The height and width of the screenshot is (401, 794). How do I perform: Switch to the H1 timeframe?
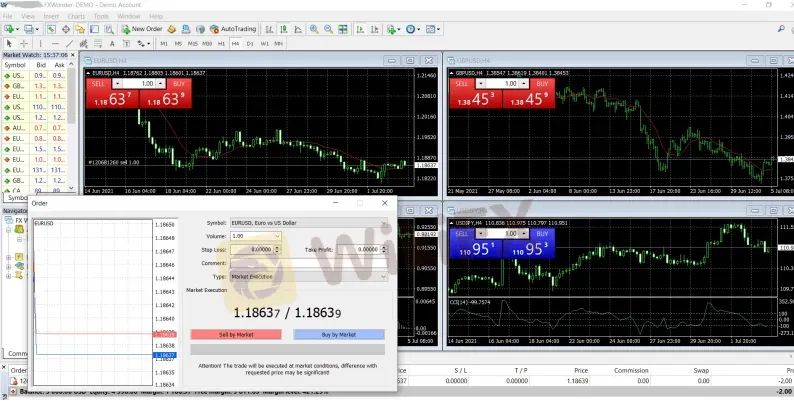tap(220, 44)
